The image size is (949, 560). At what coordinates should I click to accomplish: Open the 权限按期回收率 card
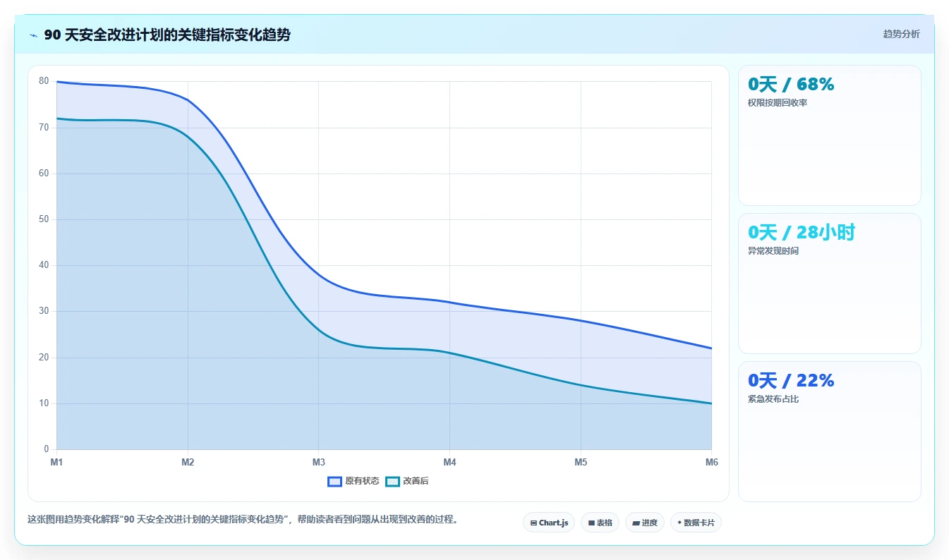coord(829,135)
